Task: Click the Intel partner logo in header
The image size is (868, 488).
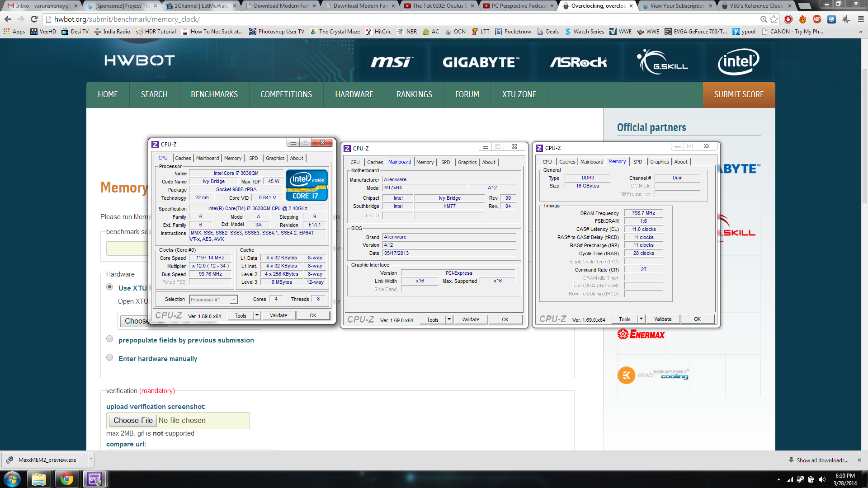Action: [739, 62]
